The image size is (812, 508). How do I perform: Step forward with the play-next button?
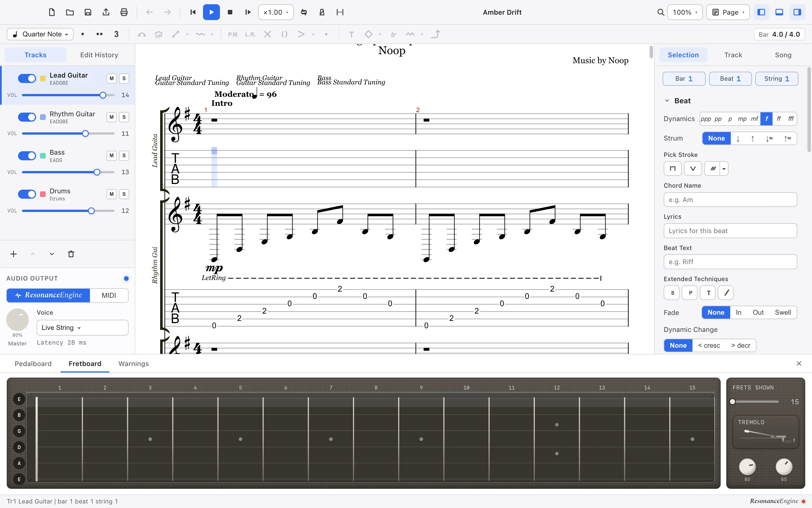pyautogui.click(x=248, y=12)
